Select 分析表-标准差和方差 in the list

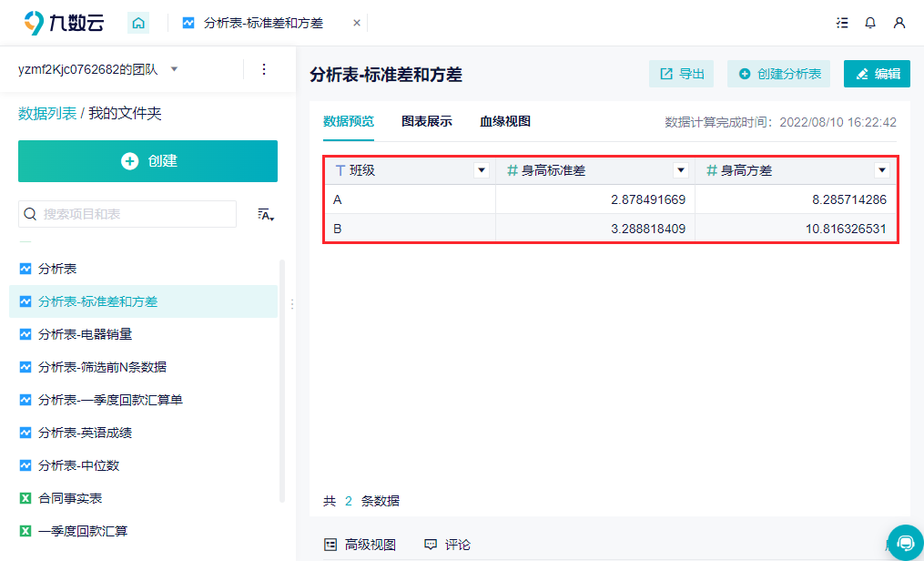(143, 301)
